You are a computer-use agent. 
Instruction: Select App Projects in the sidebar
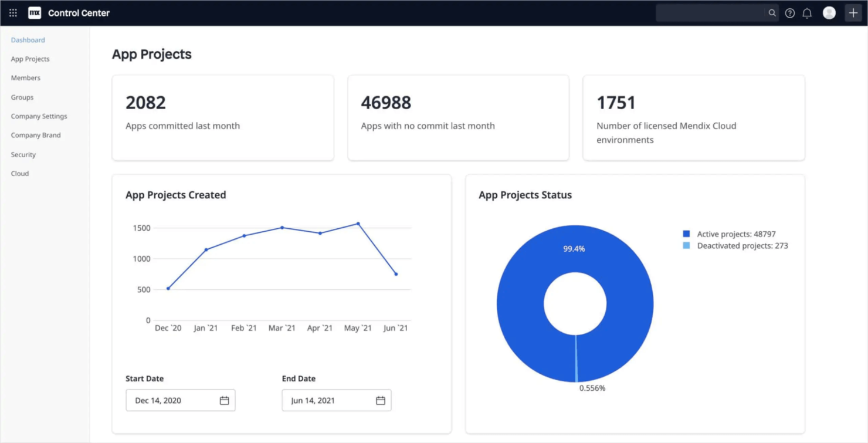click(30, 59)
